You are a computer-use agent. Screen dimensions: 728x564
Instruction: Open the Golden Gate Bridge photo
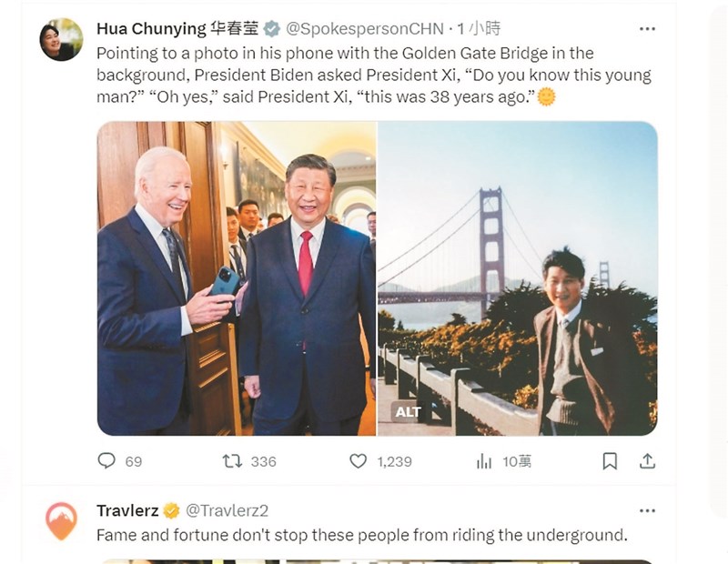tap(517, 277)
